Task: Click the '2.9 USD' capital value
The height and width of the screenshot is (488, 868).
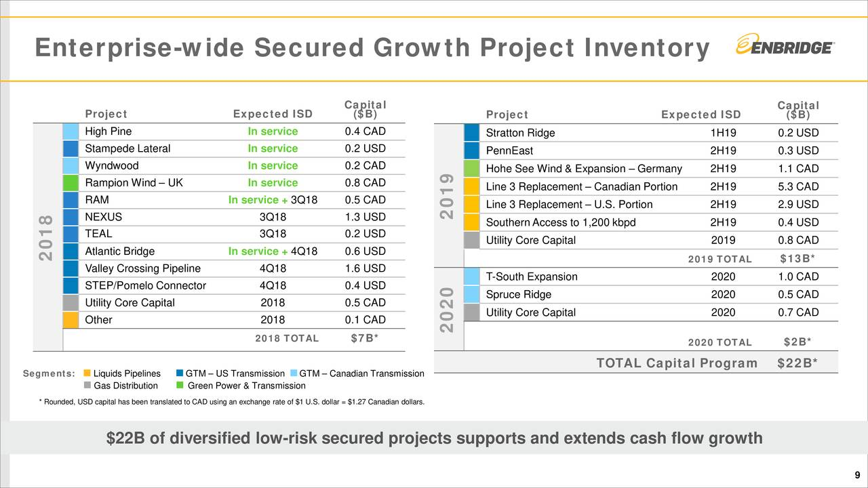Action: pos(799,205)
